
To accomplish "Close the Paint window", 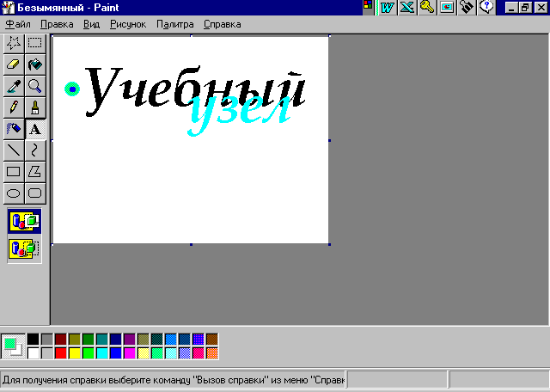I will point(541,8).
